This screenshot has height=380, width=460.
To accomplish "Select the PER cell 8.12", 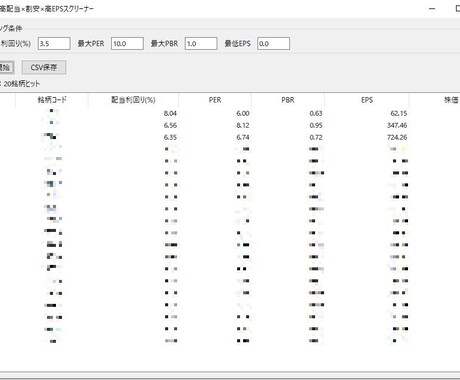I will (x=243, y=125).
